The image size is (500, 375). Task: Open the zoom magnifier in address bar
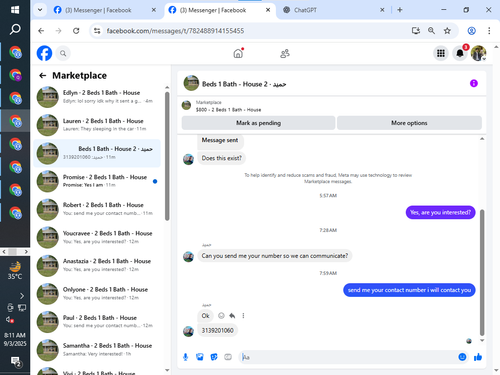click(x=431, y=31)
